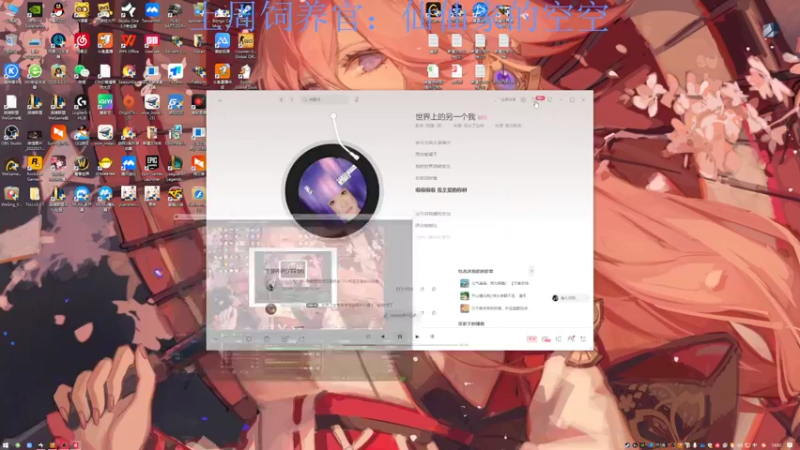
Task: Toggle the desktop lyrics icon beside next
Action: pyautogui.click(x=432, y=337)
